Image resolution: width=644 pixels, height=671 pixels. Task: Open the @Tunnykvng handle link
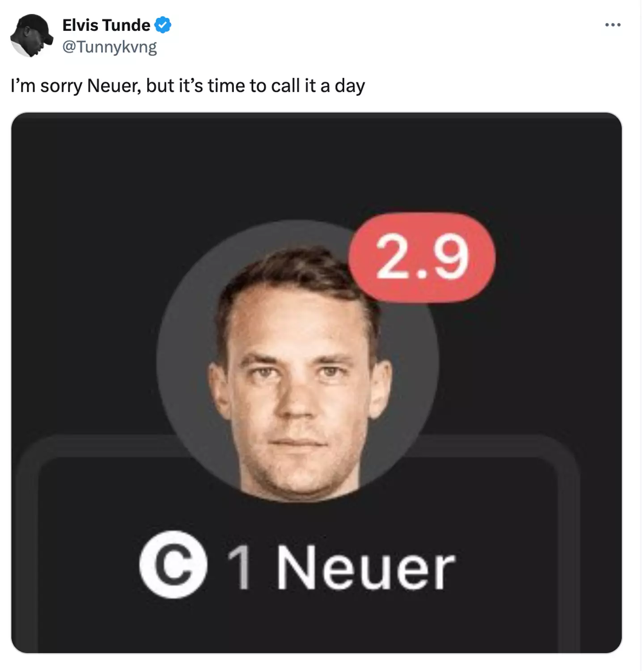click(110, 46)
